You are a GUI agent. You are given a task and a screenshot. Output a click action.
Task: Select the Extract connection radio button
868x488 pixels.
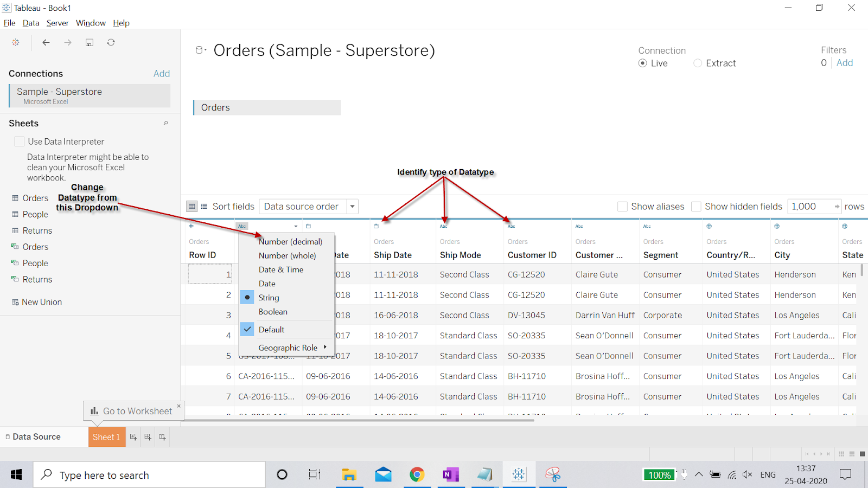(698, 63)
